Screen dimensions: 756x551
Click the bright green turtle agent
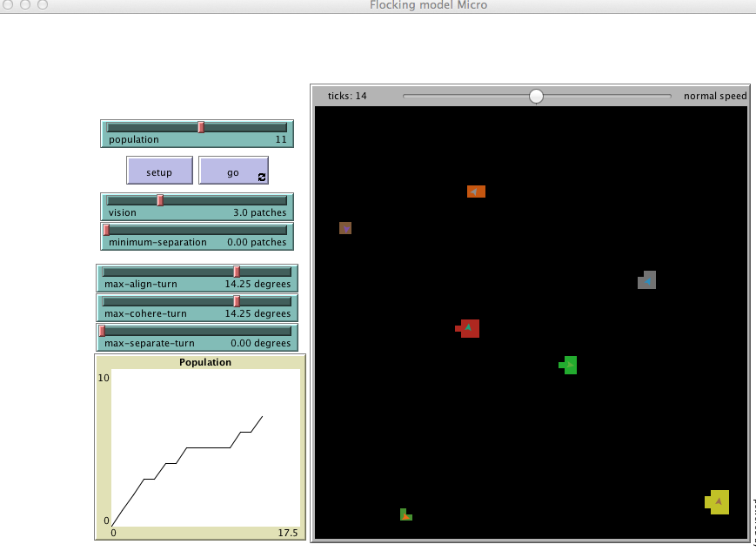[x=569, y=366]
